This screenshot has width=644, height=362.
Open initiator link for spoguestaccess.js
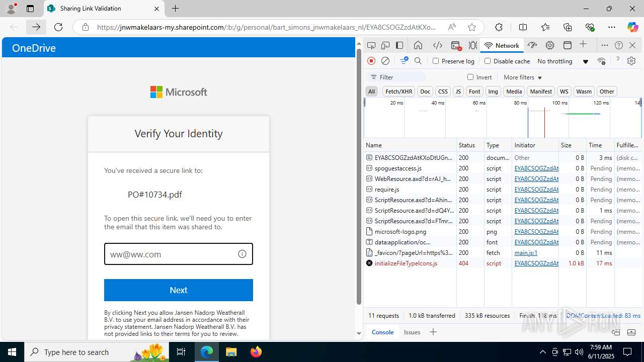pyautogui.click(x=536, y=168)
